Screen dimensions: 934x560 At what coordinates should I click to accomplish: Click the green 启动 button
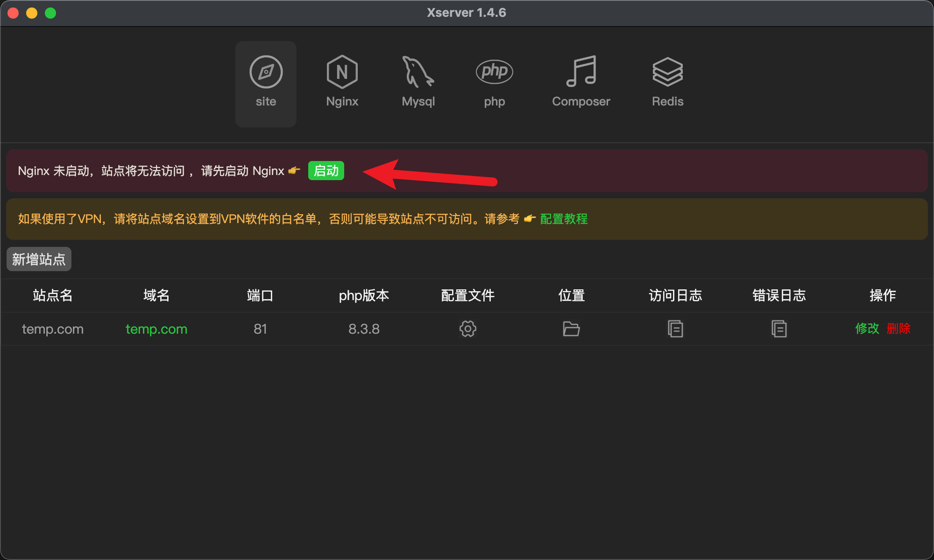[326, 171]
